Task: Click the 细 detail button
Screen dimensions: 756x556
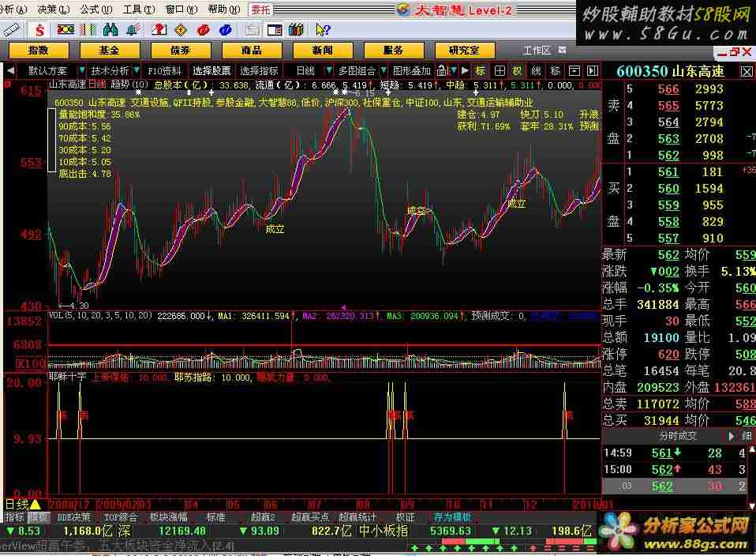Action: point(747,436)
